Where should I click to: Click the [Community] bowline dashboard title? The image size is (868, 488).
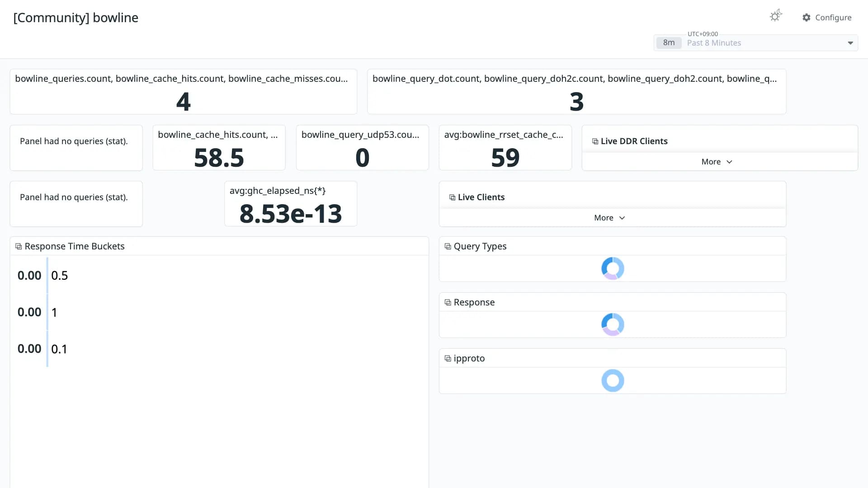click(x=76, y=18)
